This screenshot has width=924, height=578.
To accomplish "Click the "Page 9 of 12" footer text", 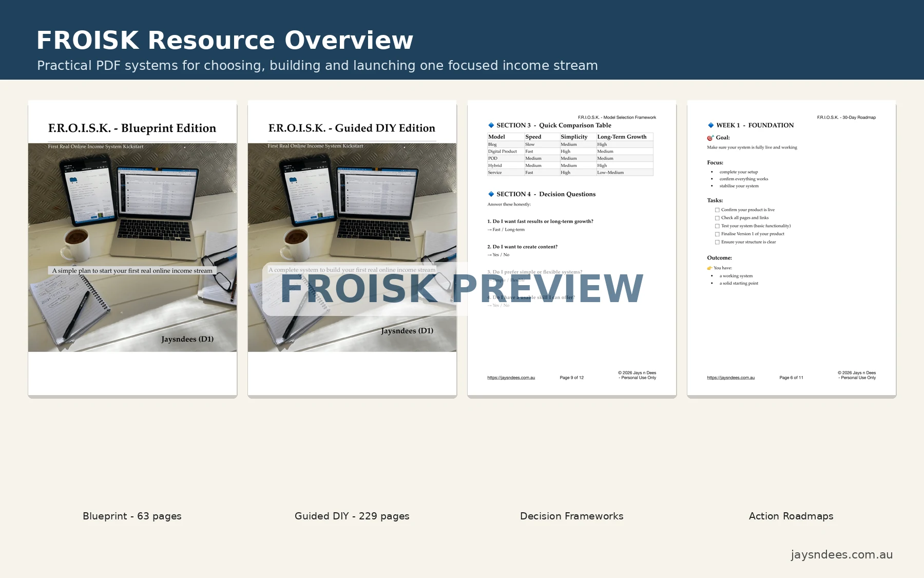I will [x=571, y=378].
